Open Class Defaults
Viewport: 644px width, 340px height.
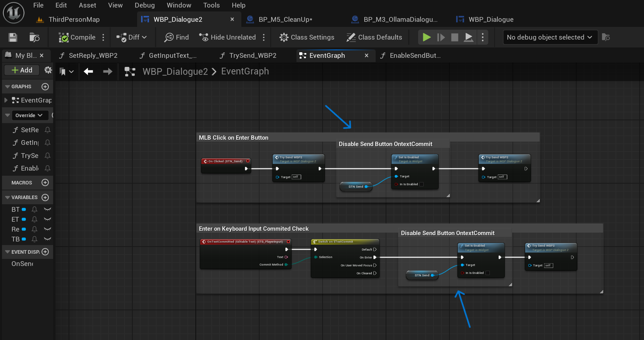374,37
